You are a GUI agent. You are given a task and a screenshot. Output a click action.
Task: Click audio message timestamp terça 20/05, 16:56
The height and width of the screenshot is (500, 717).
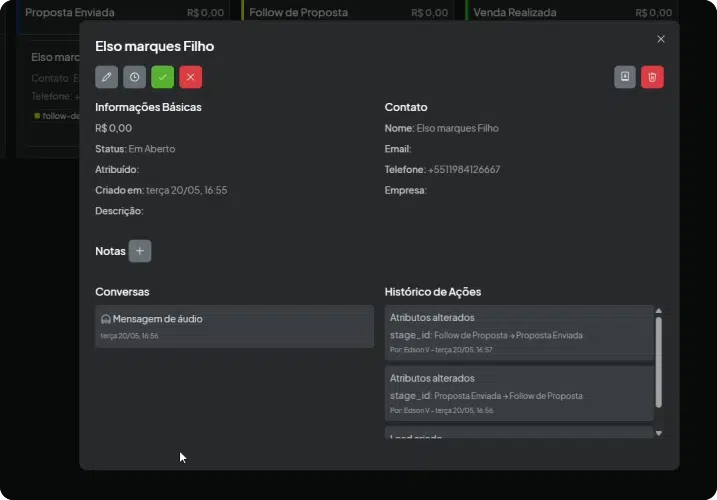click(x=129, y=336)
